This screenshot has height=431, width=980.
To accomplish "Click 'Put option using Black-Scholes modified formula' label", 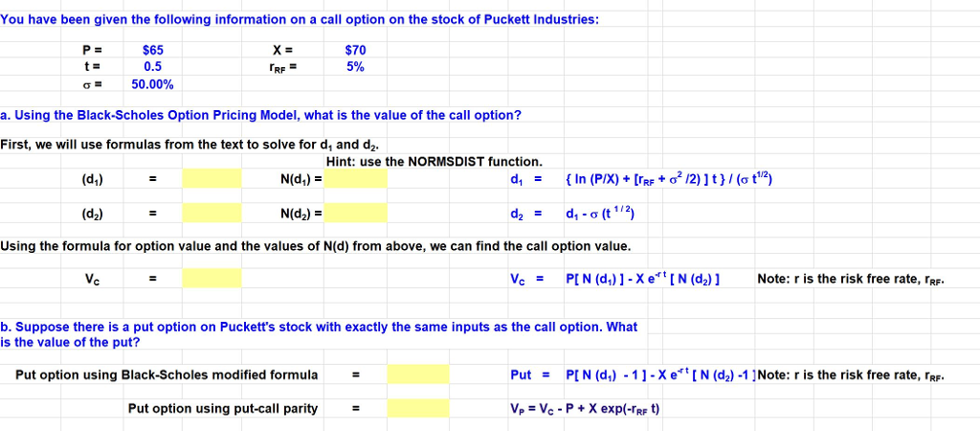I will 167,374.
